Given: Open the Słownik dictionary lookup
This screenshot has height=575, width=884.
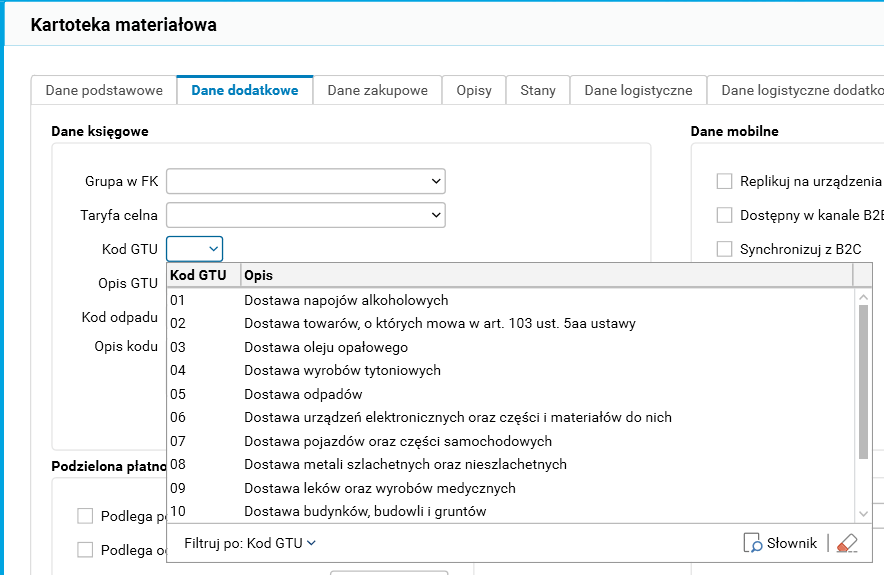Looking at the screenshot, I should click(x=781, y=543).
